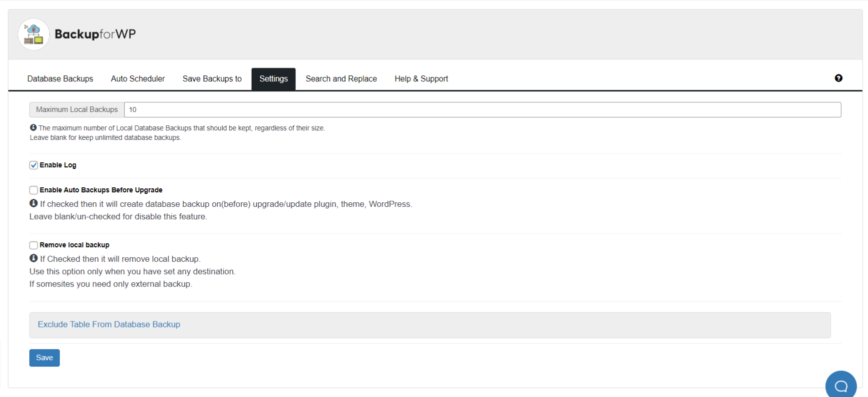This screenshot has height=397, width=868.
Task: Click the Save button
Action: click(x=44, y=358)
